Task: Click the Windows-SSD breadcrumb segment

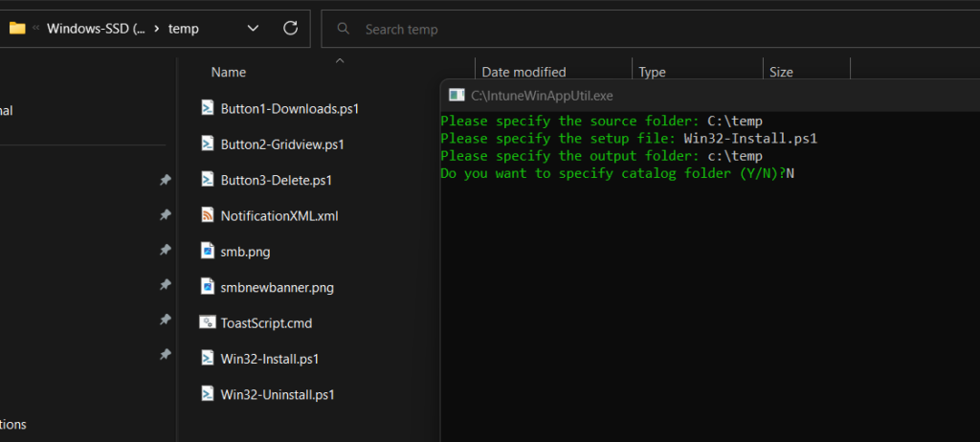Action: click(x=96, y=29)
